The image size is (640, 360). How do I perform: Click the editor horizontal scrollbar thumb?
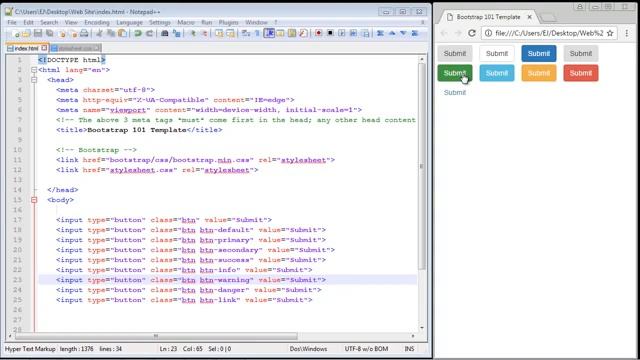point(156,336)
